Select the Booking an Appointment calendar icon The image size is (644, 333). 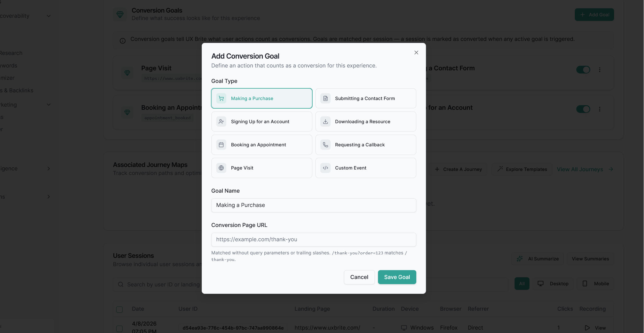coord(221,145)
